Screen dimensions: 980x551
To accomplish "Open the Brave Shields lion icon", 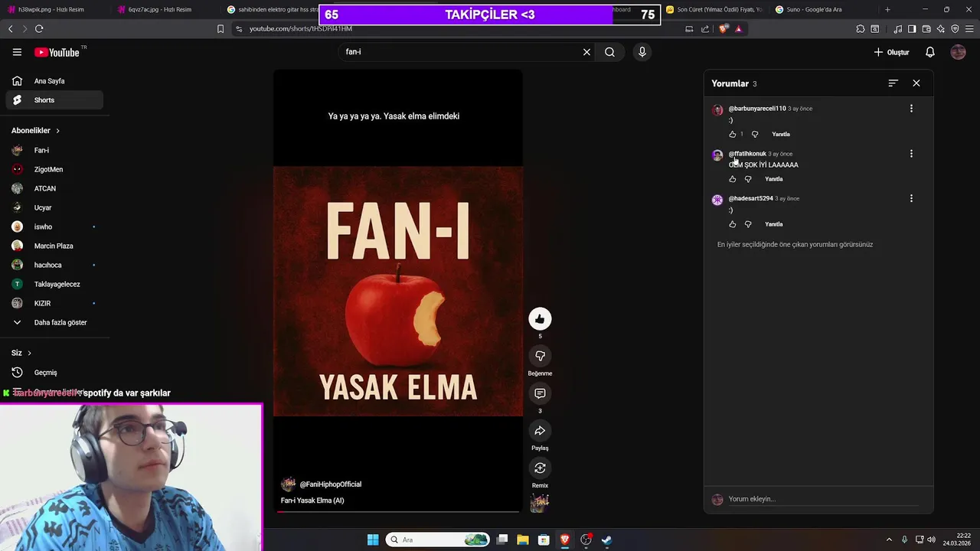I will pyautogui.click(x=724, y=28).
